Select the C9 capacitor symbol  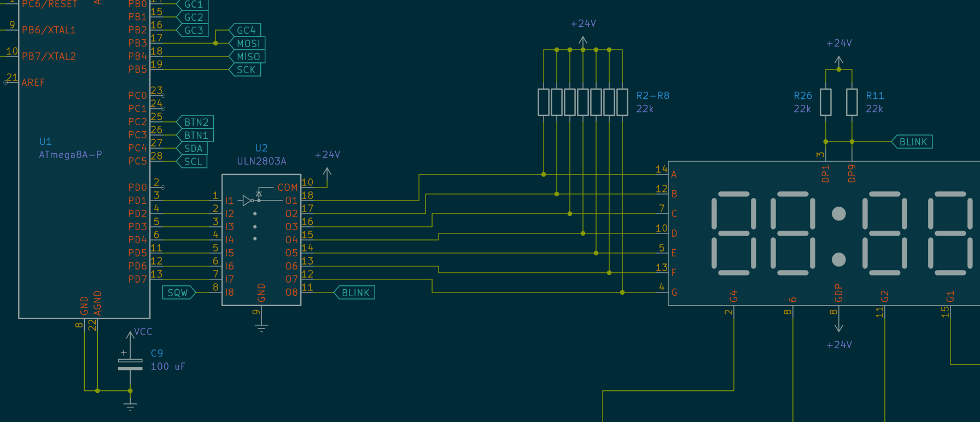pos(130,364)
